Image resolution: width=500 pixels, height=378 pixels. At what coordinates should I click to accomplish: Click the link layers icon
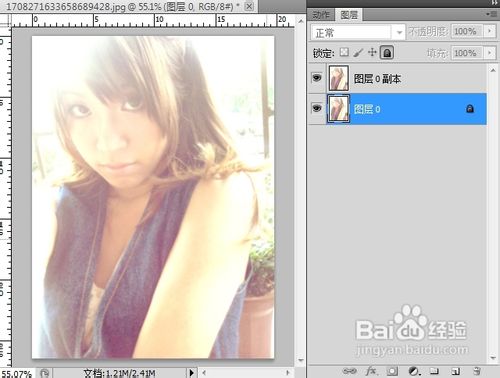349,371
